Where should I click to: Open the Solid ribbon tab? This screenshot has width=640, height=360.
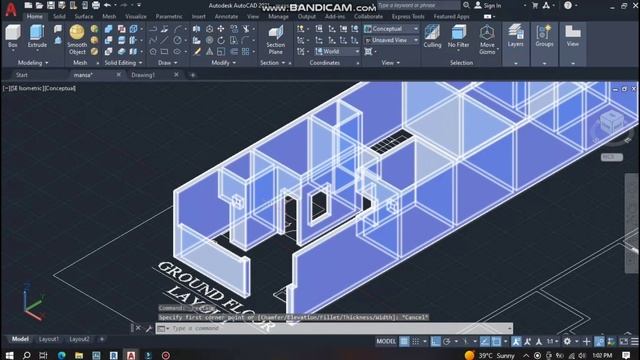[59, 17]
